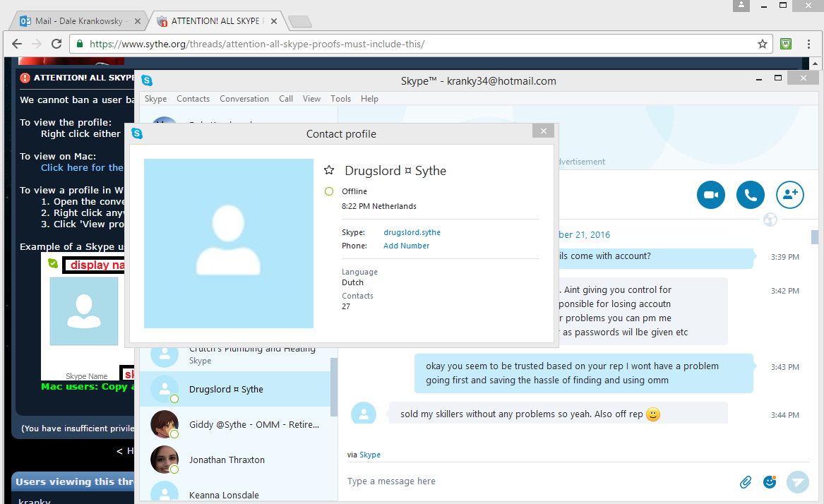Screen dimensions: 824x504
Task: Click the contact's large profile picture
Action: pos(229,244)
